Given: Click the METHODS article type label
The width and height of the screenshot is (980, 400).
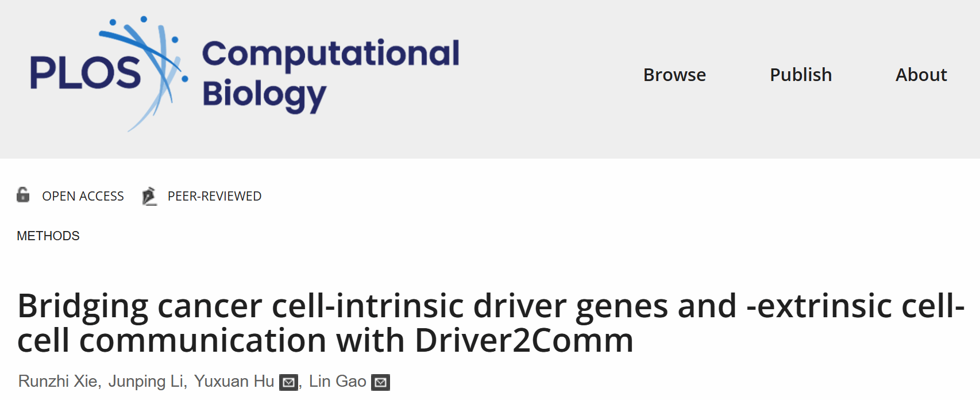Looking at the screenshot, I should pos(48,236).
